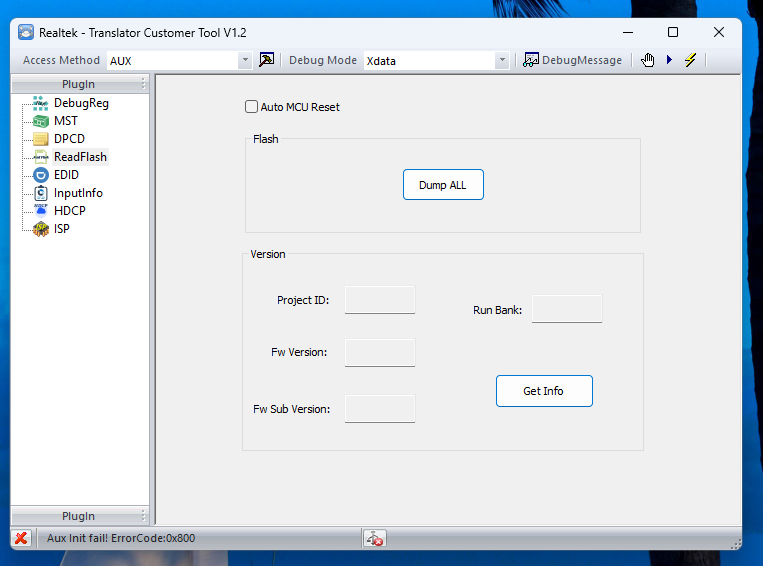Click the Realtek app icon in title bar
This screenshot has width=763, height=566.
click(26, 33)
